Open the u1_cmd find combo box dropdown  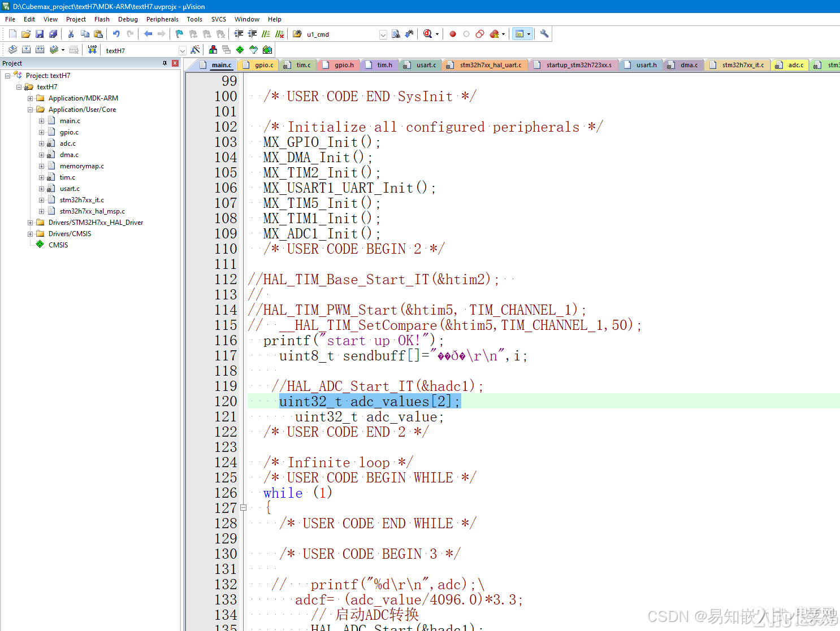tap(383, 34)
